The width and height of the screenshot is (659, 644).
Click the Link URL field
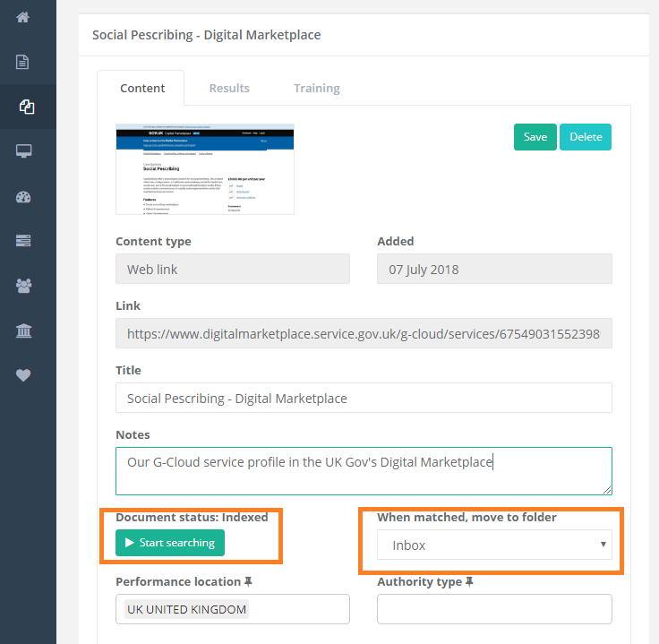[364, 333]
